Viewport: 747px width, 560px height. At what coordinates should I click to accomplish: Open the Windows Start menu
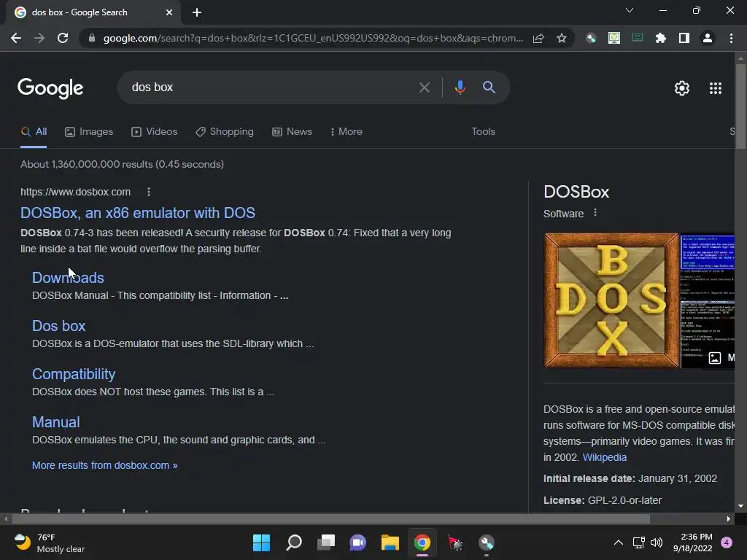coord(261,542)
